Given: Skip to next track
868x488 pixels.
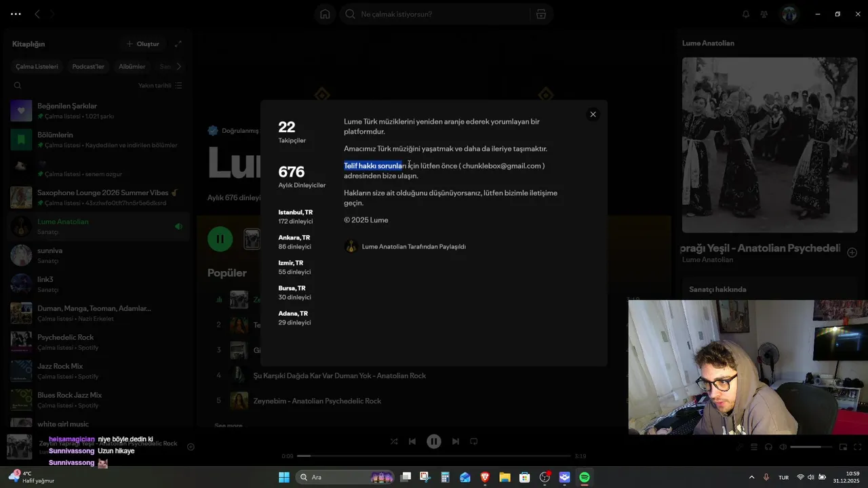Looking at the screenshot, I should point(456,441).
